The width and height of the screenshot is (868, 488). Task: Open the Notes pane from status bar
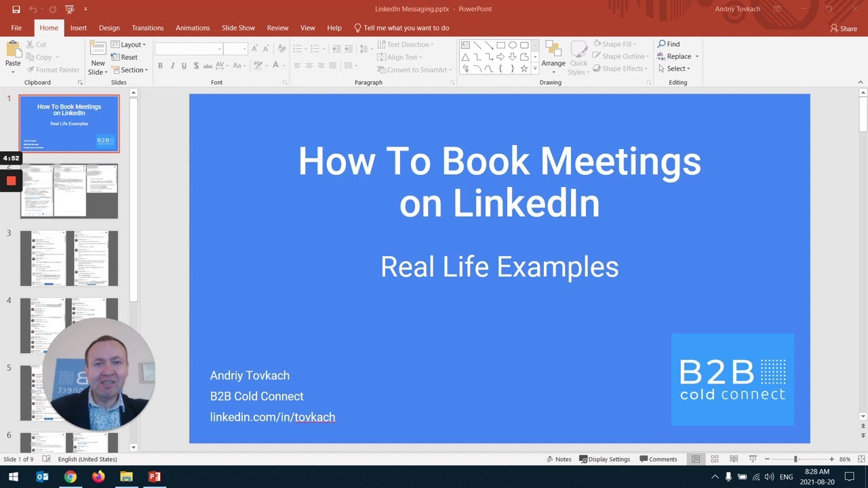click(559, 460)
